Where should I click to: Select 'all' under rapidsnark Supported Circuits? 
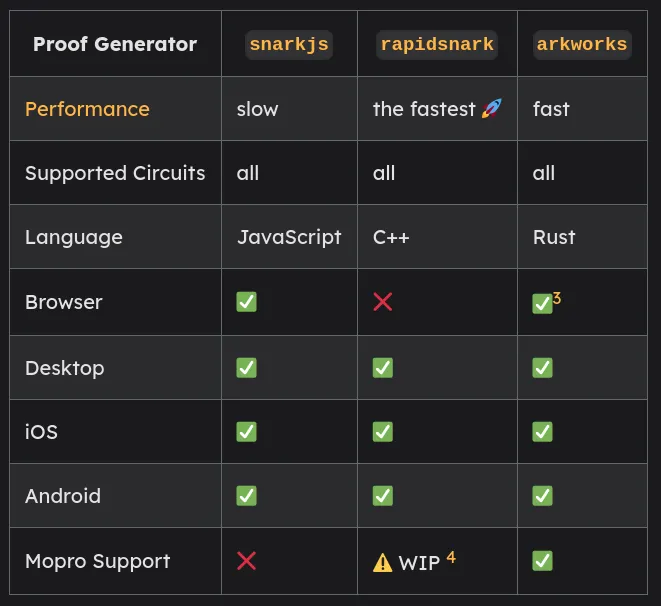tap(384, 173)
